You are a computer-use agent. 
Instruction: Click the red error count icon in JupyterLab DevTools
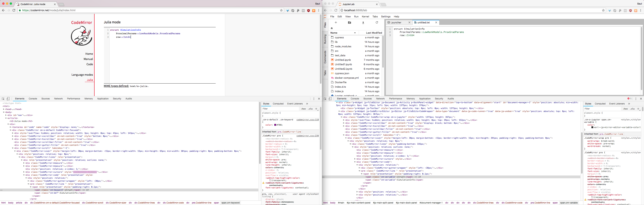tap(628, 99)
